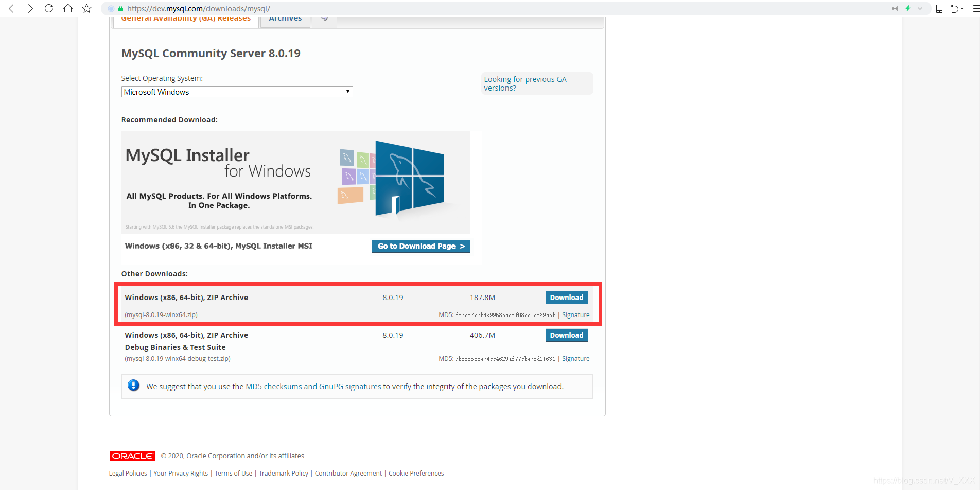Open the third tab with arrow icon
Viewport: 980px width, 490px height.
324,21
